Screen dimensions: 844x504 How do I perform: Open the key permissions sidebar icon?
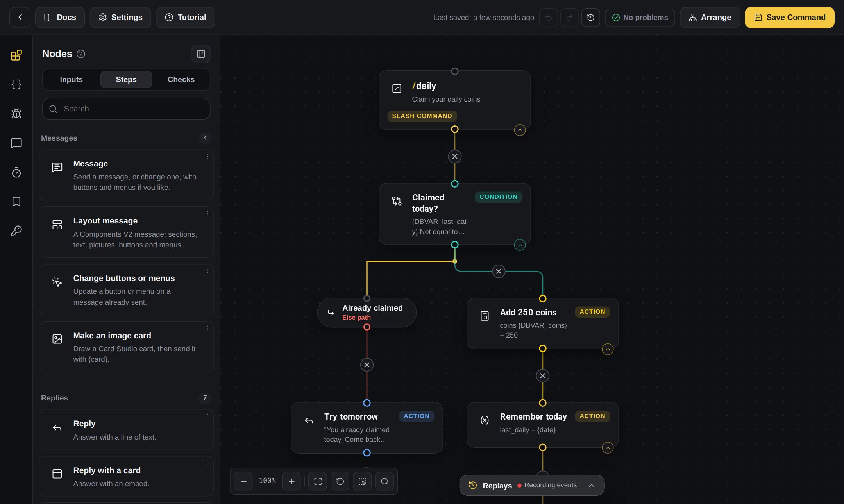pos(16,231)
